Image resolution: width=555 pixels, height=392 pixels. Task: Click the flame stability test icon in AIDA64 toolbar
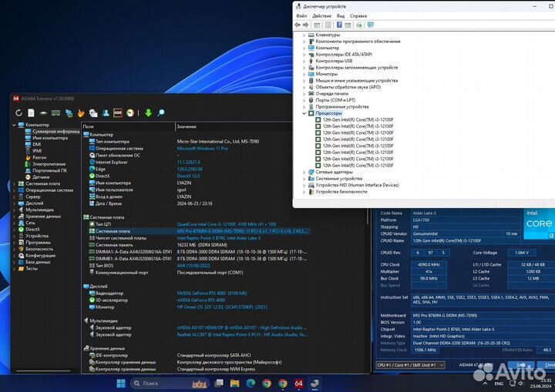tap(81, 113)
